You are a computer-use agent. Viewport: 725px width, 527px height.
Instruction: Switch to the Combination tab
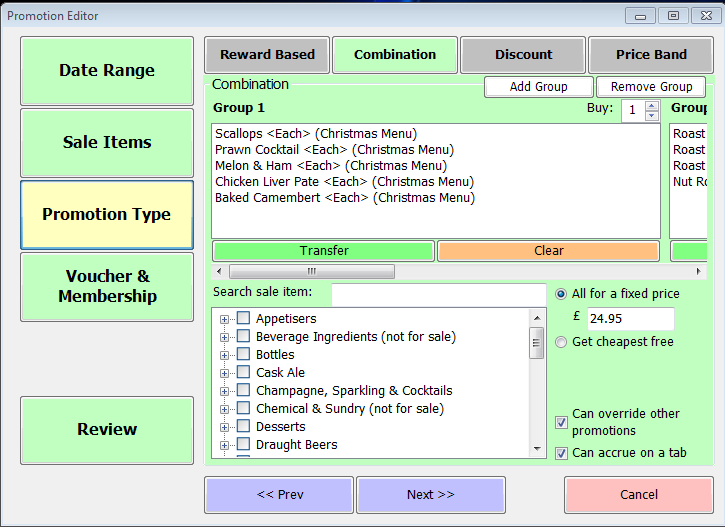[395, 55]
